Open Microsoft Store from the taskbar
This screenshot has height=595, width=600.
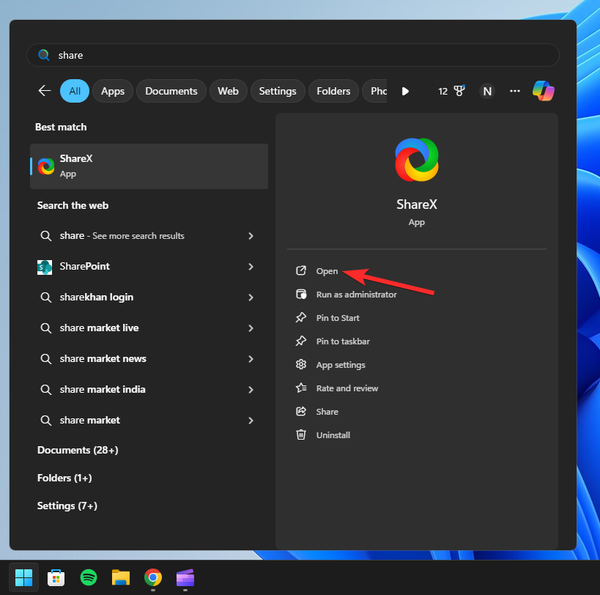[x=56, y=577]
